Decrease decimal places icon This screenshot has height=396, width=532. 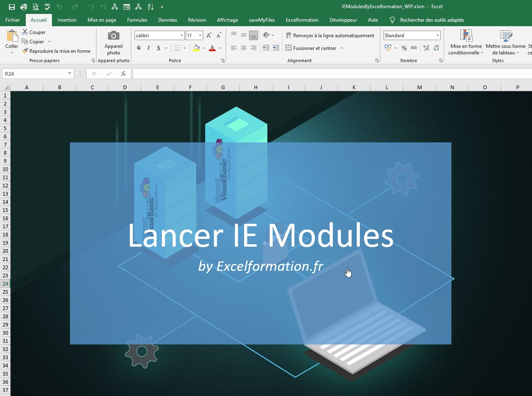pos(436,48)
